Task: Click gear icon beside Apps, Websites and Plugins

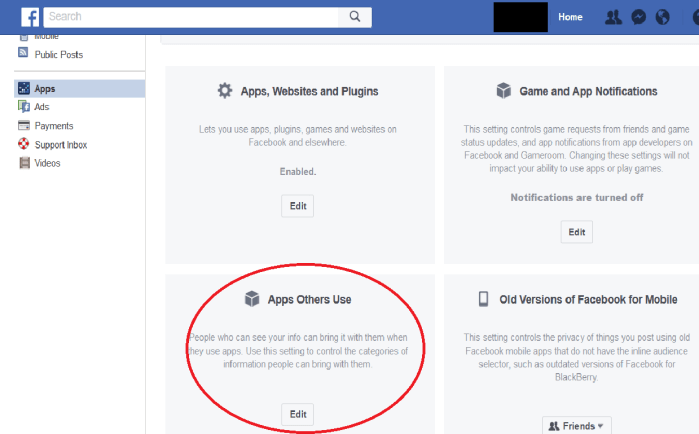Action: click(225, 90)
